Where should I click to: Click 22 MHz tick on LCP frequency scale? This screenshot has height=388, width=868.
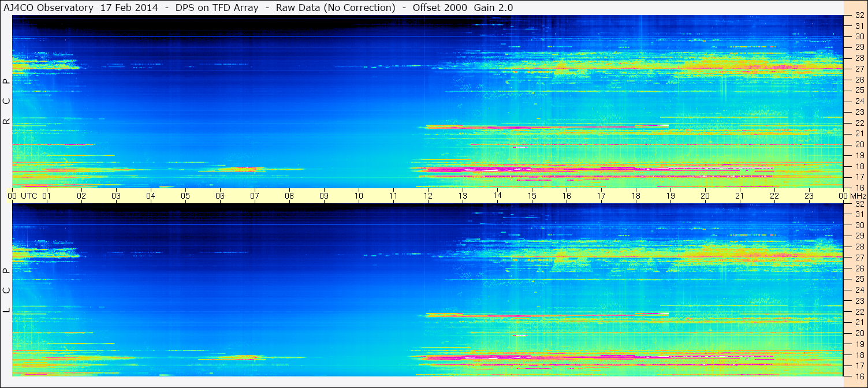pos(859,311)
